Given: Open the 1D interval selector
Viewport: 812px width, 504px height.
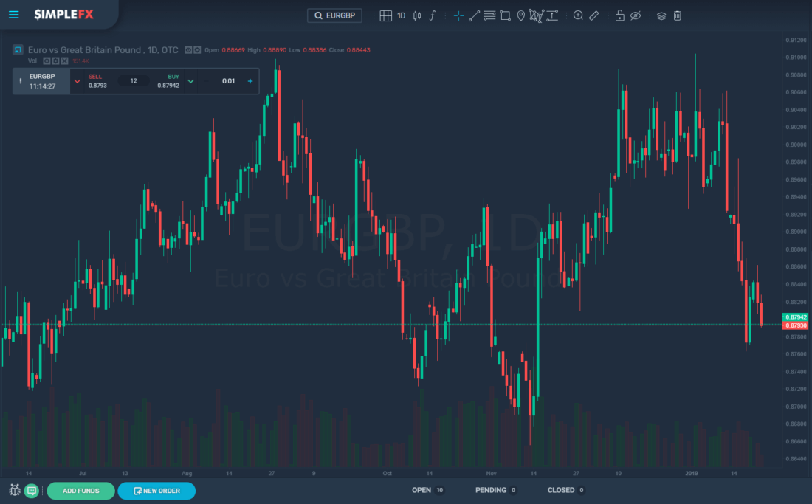Looking at the screenshot, I should click(401, 15).
